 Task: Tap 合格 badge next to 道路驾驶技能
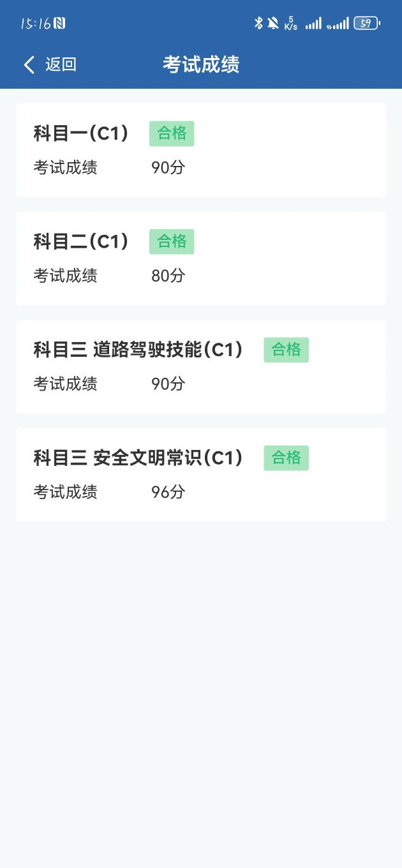click(x=286, y=350)
